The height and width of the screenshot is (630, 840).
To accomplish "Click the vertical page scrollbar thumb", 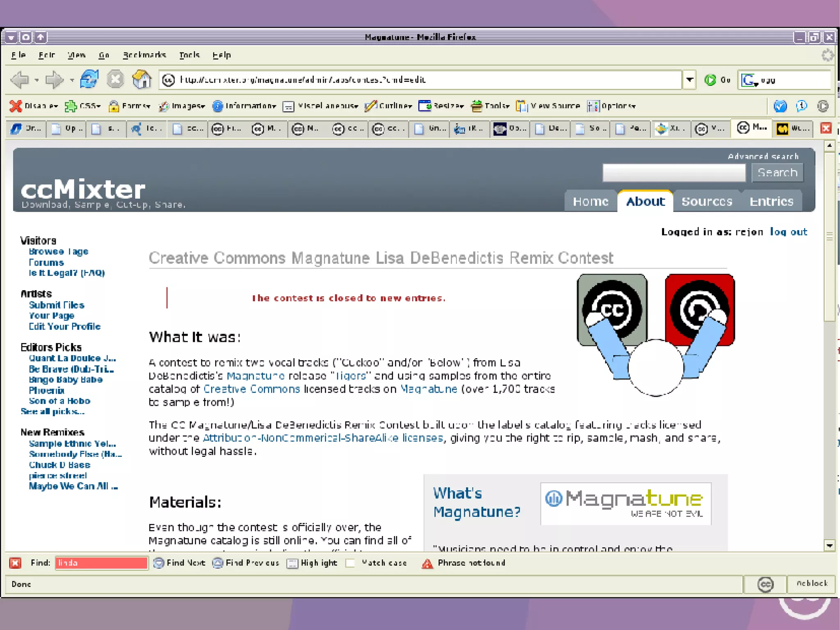I will (x=829, y=236).
